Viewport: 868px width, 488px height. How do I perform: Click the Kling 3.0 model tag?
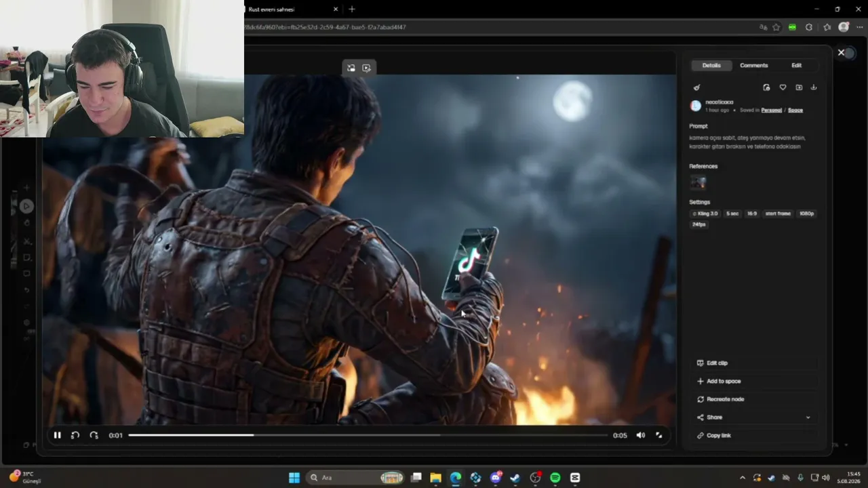coord(705,213)
